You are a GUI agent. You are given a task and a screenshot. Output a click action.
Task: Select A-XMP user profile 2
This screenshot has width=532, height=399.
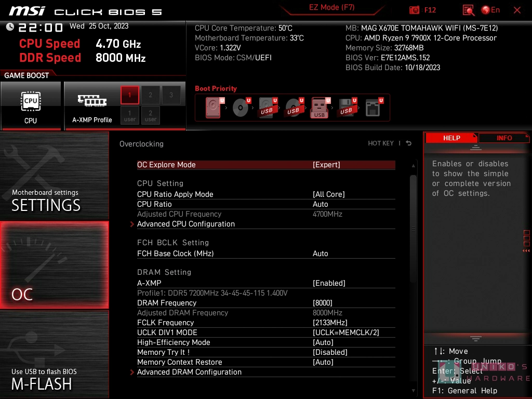(150, 115)
